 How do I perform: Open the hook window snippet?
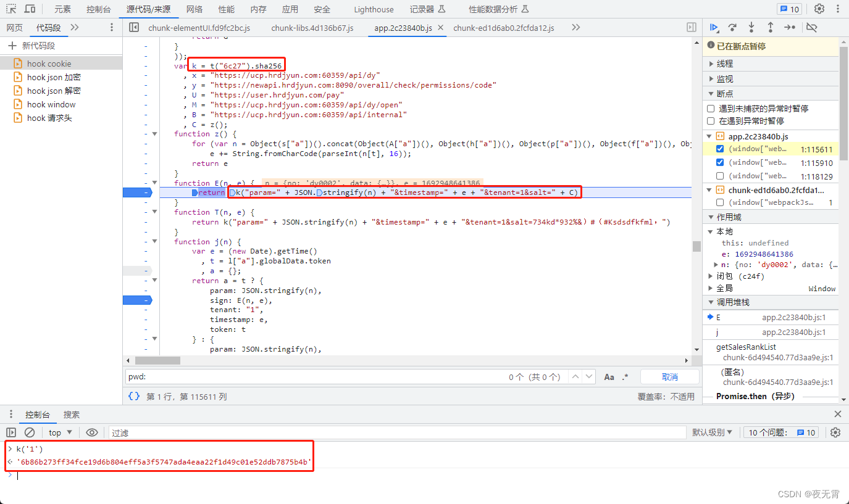tap(51, 104)
